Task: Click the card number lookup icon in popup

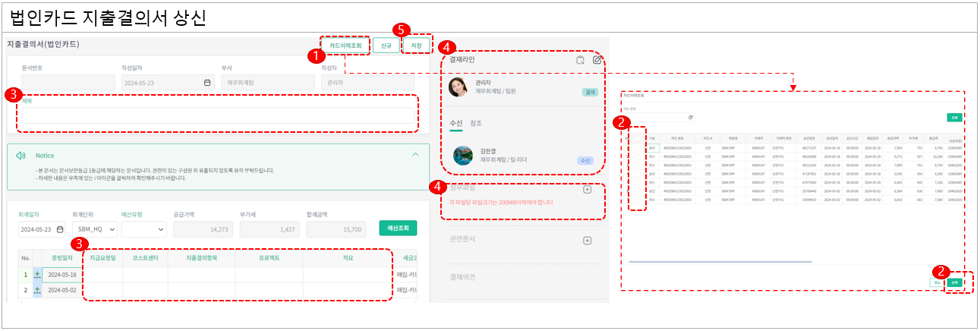Action: point(691,118)
